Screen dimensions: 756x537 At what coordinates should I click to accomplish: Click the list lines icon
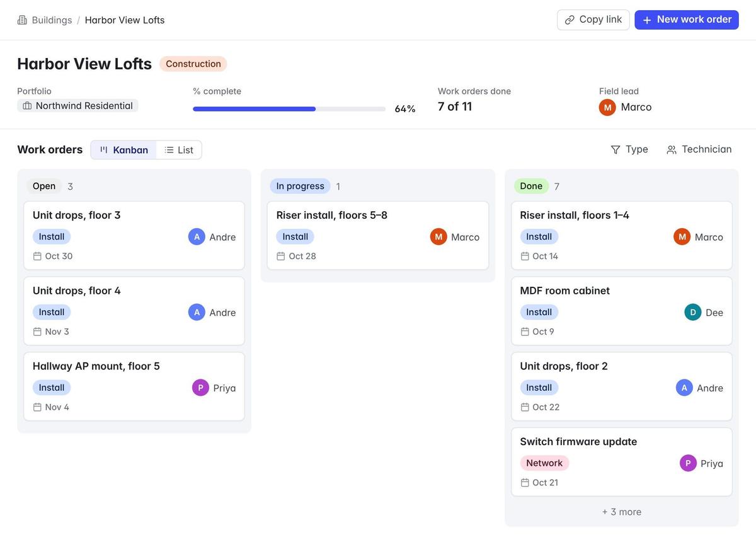point(169,150)
